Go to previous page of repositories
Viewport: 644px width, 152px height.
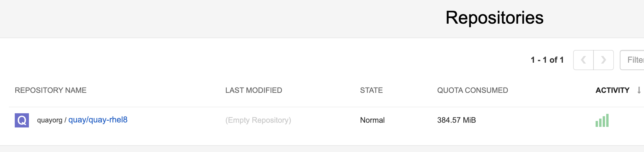pyautogui.click(x=583, y=60)
